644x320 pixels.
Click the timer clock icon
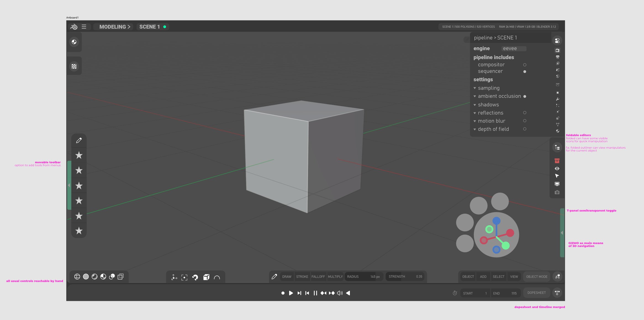pyautogui.click(x=455, y=293)
